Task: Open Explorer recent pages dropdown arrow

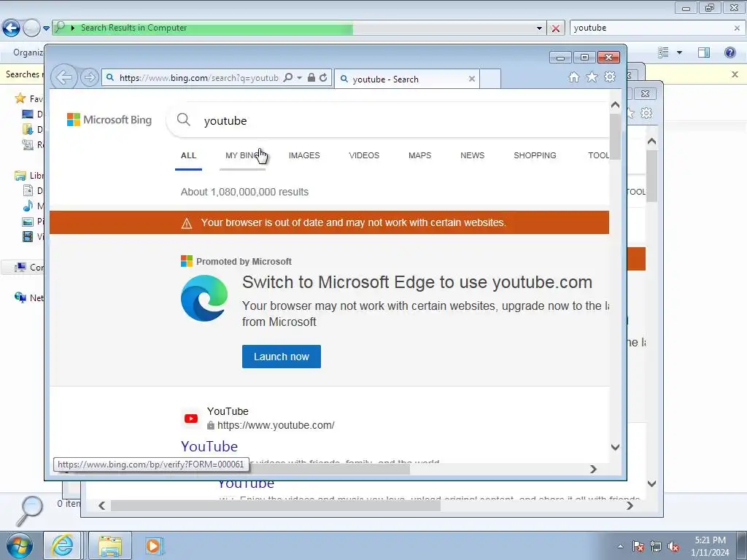Action: coord(46,28)
